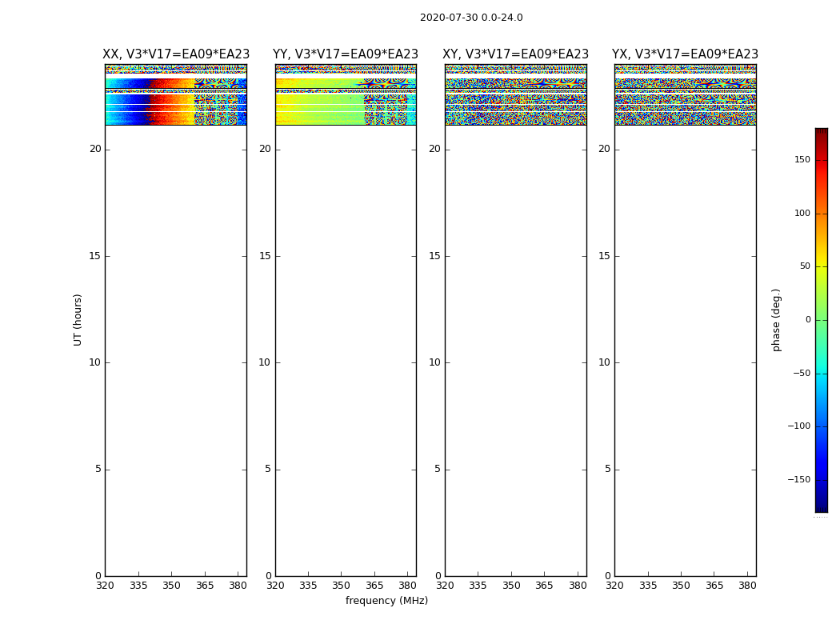This screenshot has height=640, width=840.
Task: Pick the green middle of the phase colorbar
Action: pyautogui.click(x=821, y=320)
